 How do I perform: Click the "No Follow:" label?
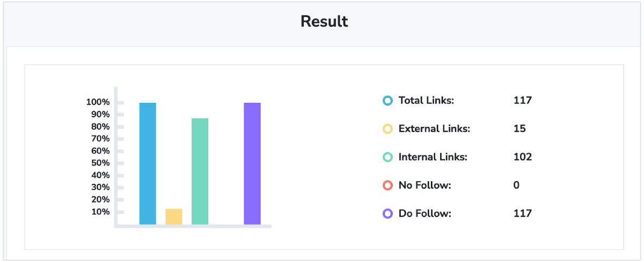click(x=425, y=185)
